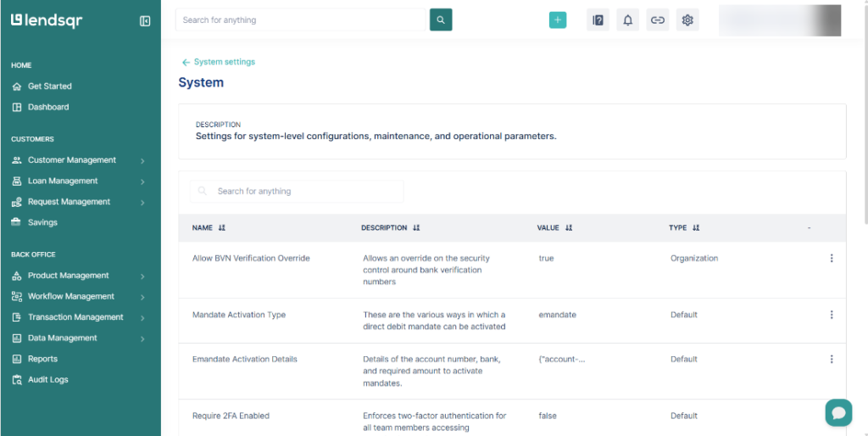Open the chat support bubble
Screen dimensions: 868x436
click(x=838, y=413)
